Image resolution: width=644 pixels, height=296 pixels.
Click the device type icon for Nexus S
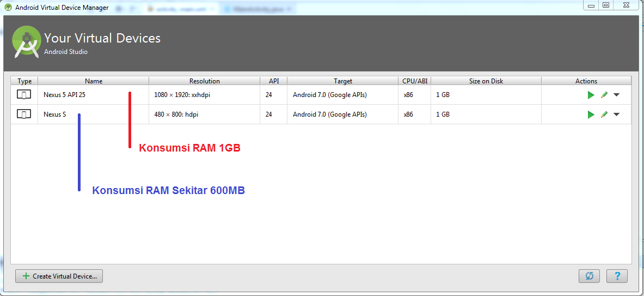(24, 114)
